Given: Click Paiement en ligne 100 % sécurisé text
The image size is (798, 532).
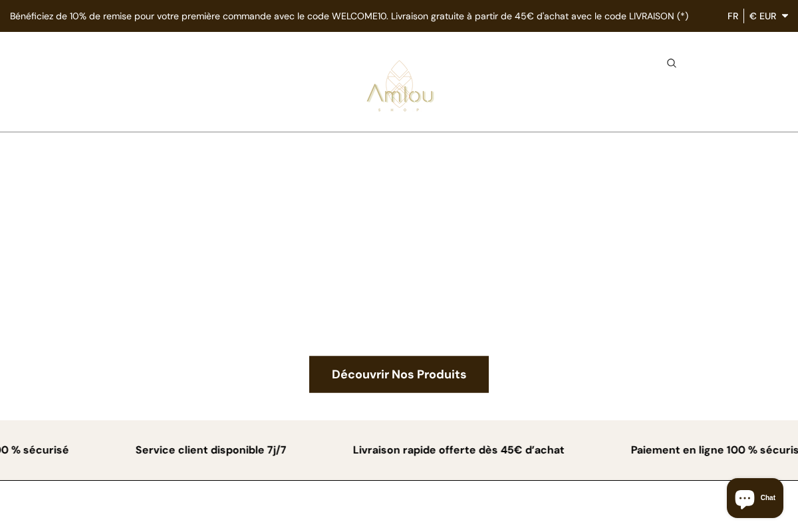Looking at the screenshot, I should point(714,450).
